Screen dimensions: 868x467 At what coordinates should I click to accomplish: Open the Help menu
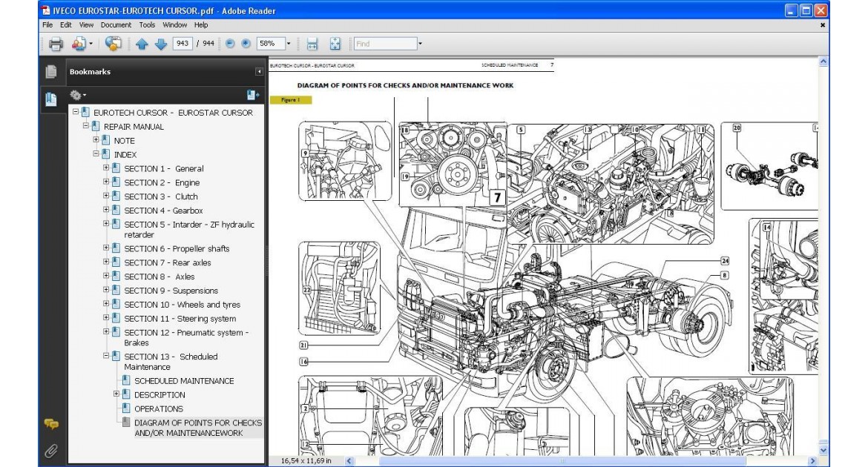[201, 25]
